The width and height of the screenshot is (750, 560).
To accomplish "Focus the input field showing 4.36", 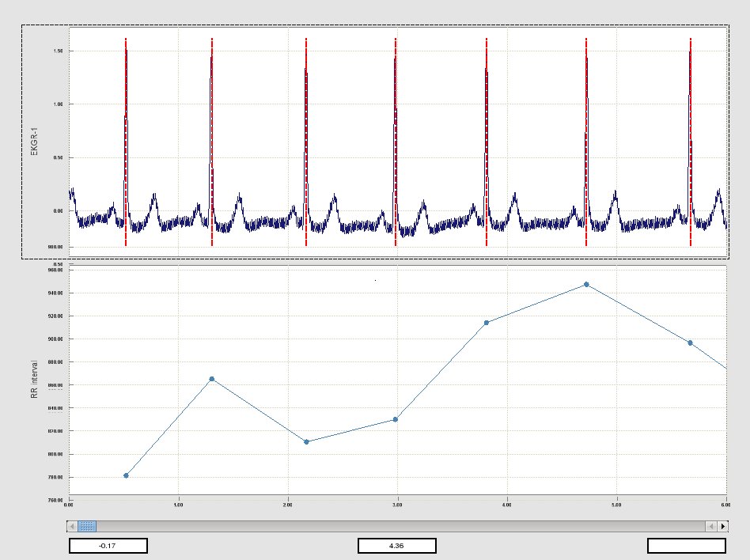I will tap(397, 546).
